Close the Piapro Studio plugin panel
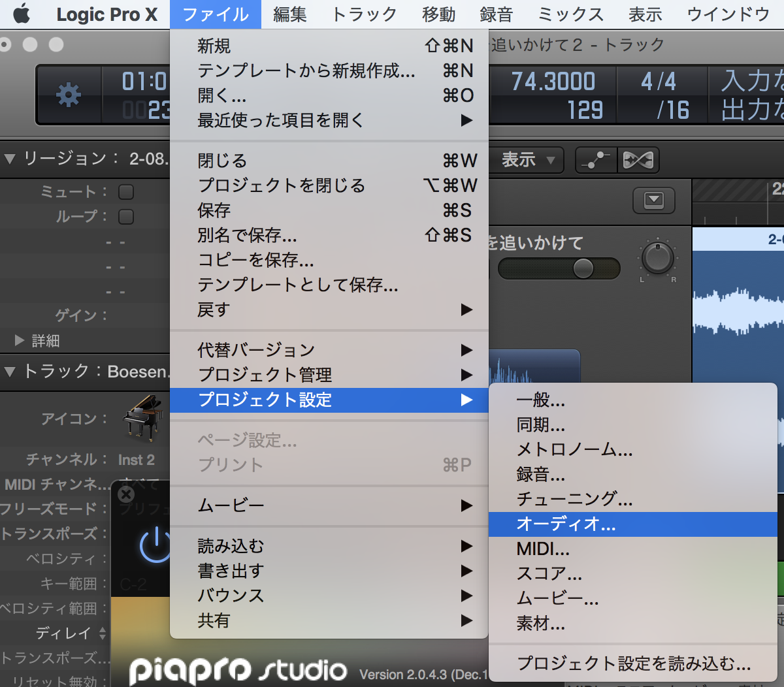 tap(126, 494)
